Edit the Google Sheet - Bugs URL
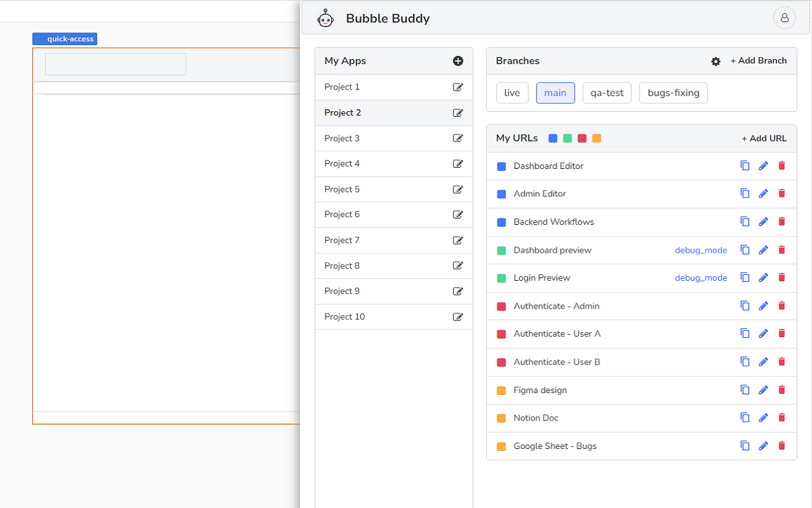The width and height of the screenshot is (812, 508). (763, 446)
